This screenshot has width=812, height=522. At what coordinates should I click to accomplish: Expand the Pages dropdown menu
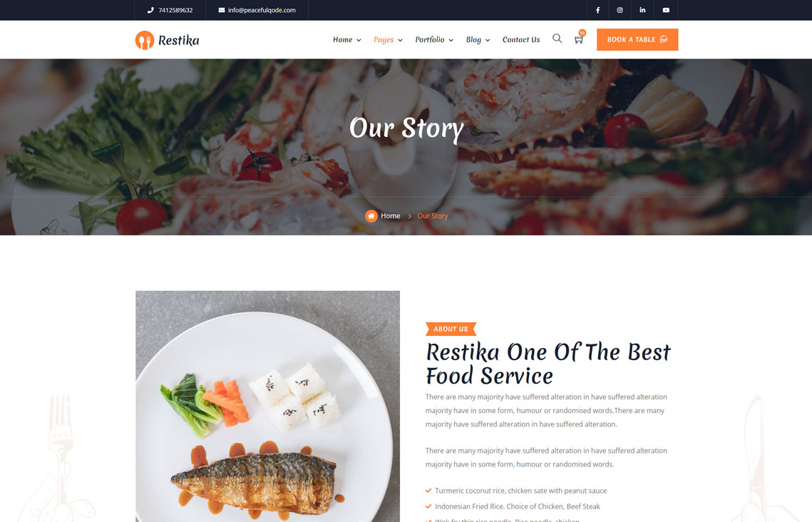388,39
